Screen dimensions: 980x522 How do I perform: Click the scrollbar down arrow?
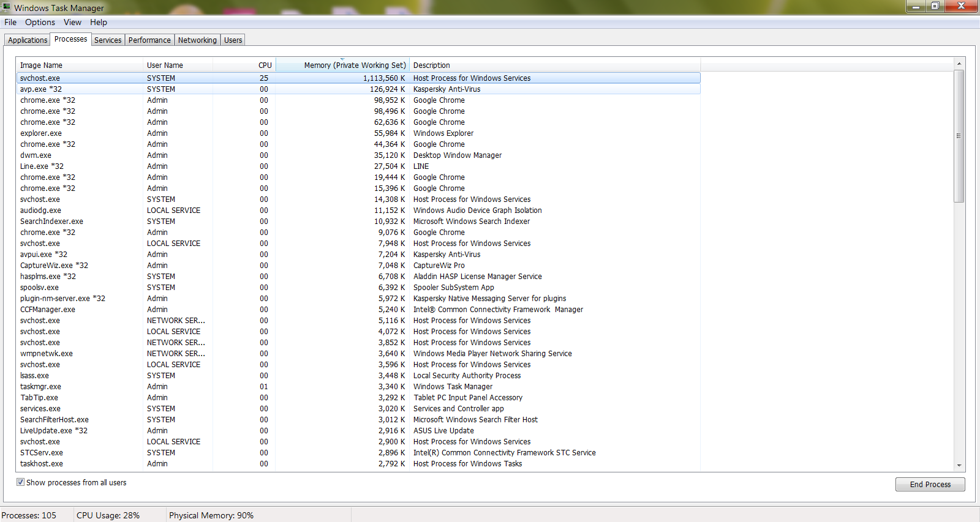click(x=959, y=466)
